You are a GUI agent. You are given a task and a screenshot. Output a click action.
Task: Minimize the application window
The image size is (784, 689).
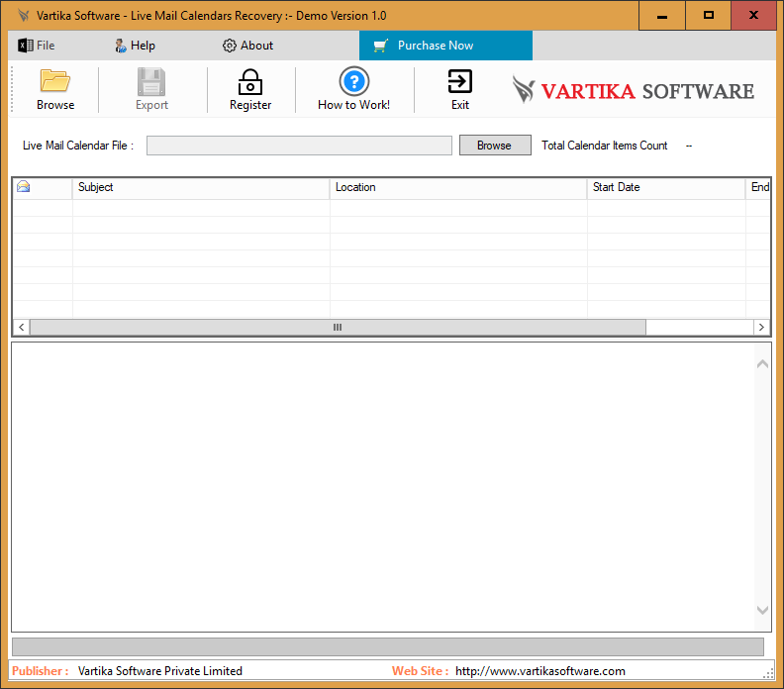pos(662,16)
